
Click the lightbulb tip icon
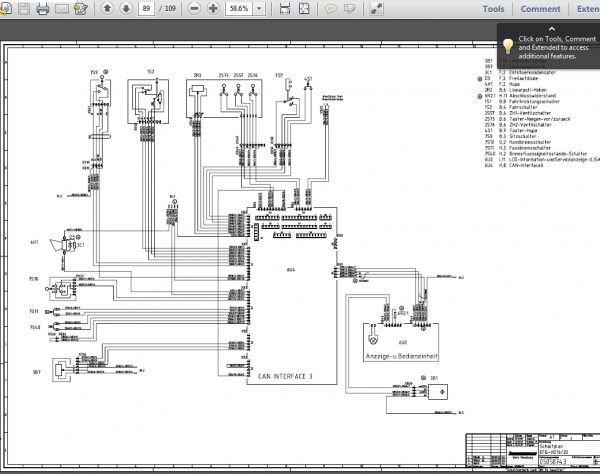coord(508,46)
